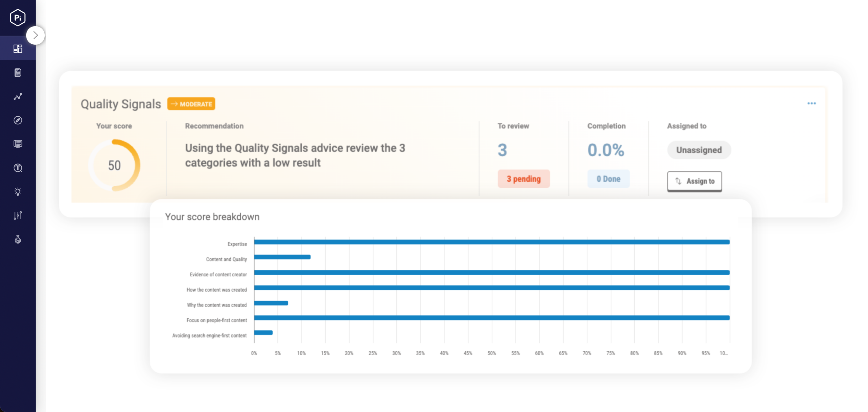
Task: Open the compass explore icon
Action: pos(17,120)
